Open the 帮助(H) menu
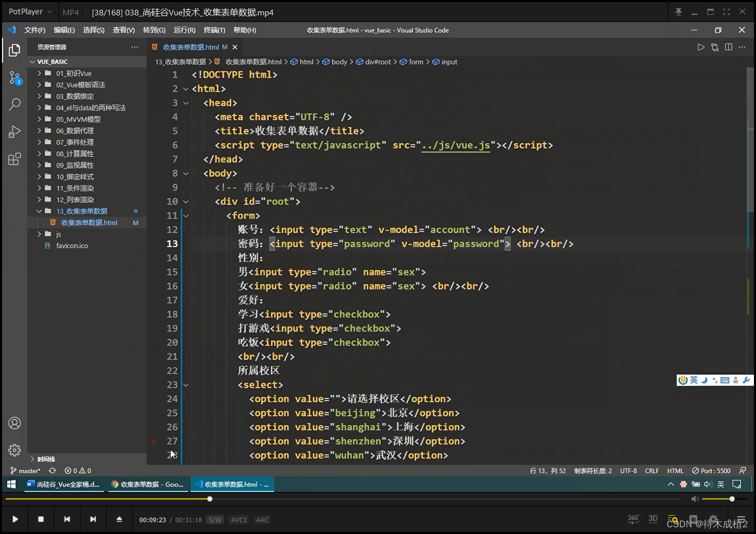Image resolution: width=756 pixels, height=534 pixels. [x=244, y=30]
